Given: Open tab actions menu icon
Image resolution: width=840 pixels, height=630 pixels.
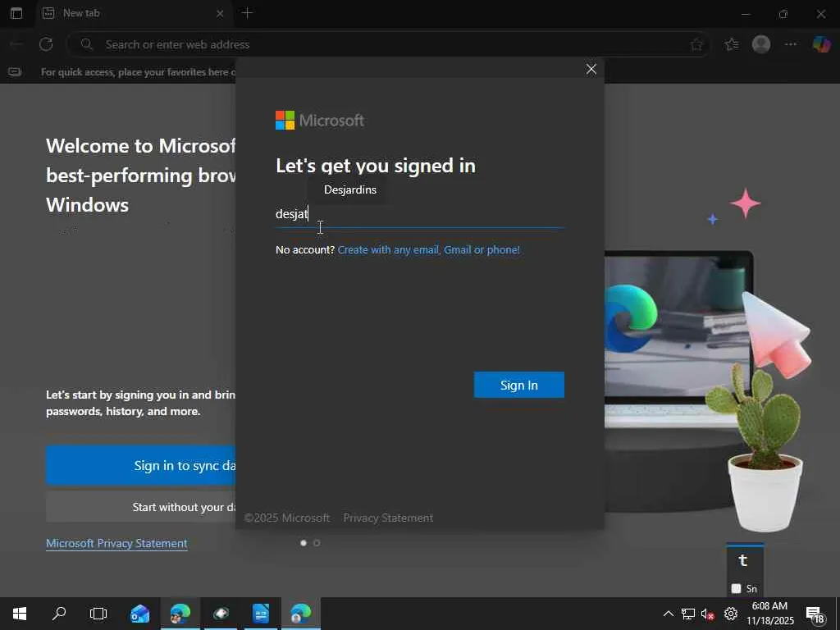Looking at the screenshot, I should (16, 13).
